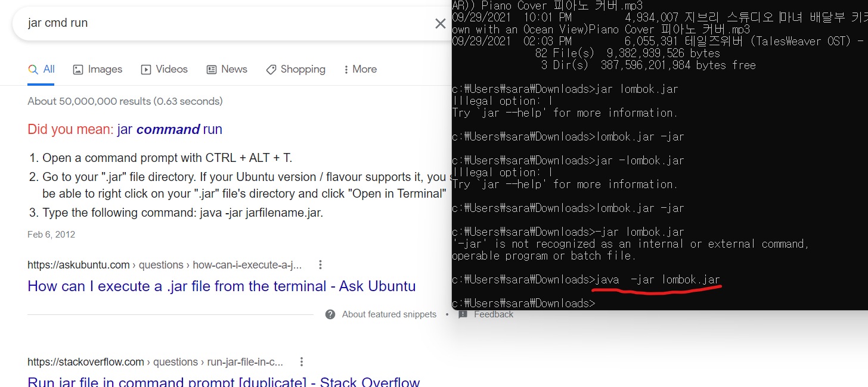Screen dimensions: 868x387
Task: Click the News tab newspaper icon
Action: click(212, 70)
